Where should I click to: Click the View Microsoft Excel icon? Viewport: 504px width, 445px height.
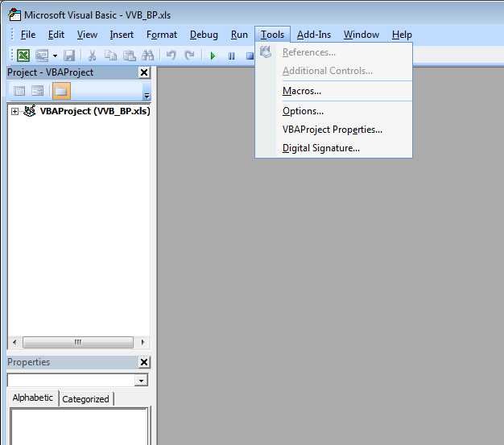point(24,56)
